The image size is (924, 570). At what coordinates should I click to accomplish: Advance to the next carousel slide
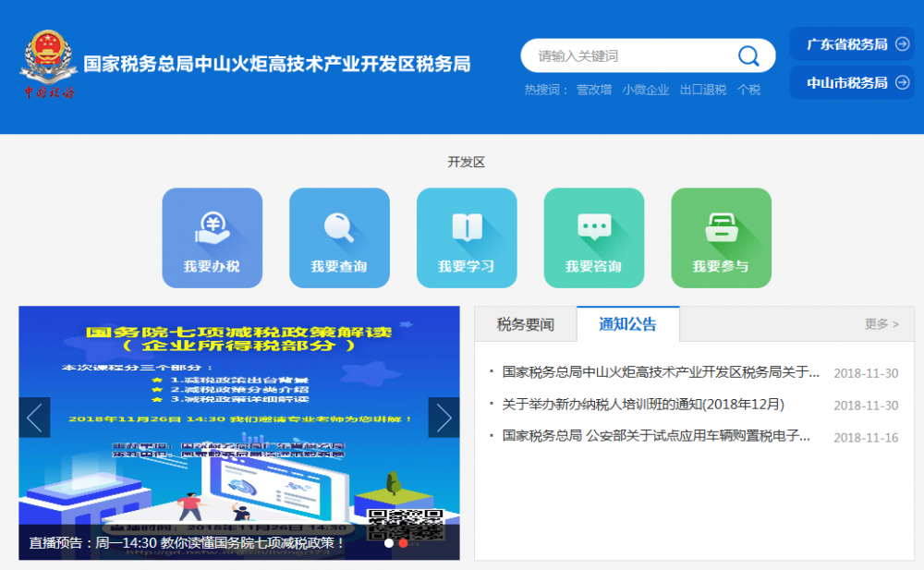444,417
